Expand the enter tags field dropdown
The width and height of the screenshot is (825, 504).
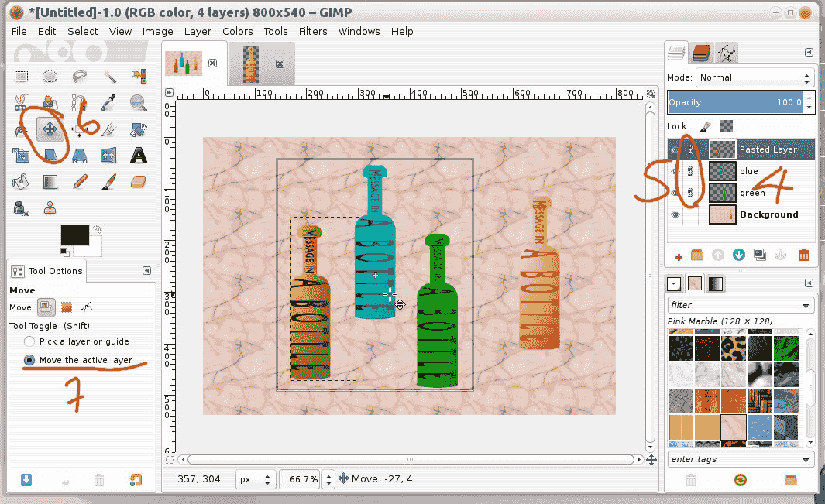pos(740,459)
